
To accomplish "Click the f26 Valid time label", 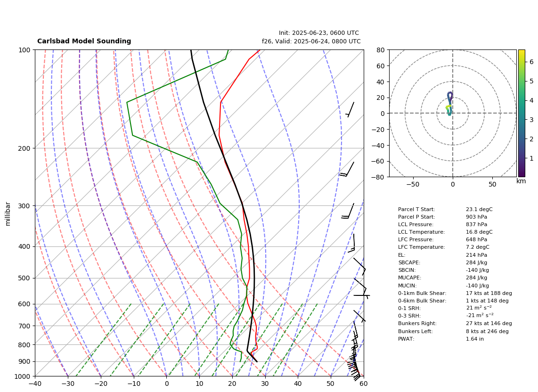I will [x=311, y=41].
